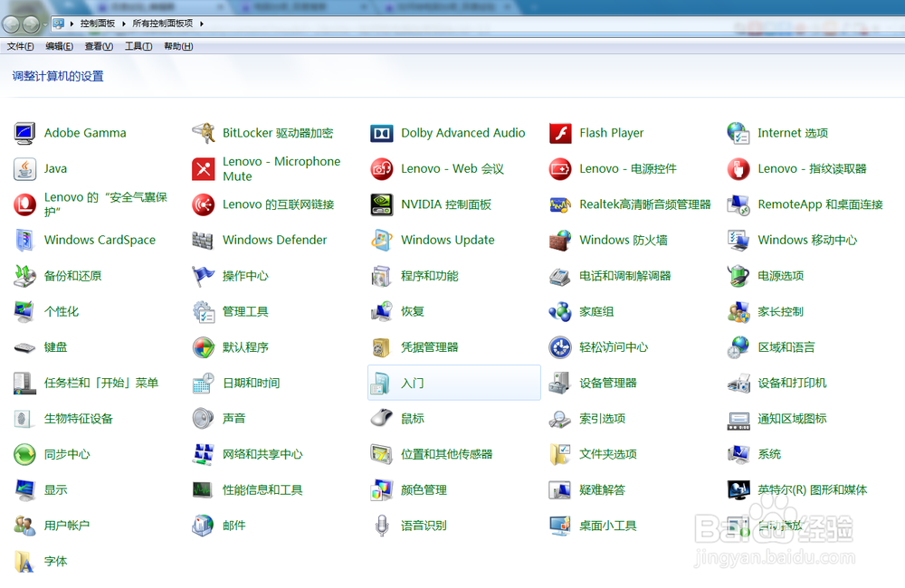905x588 pixels.
Task: Open the 显示 link
Action: point(55,490)
